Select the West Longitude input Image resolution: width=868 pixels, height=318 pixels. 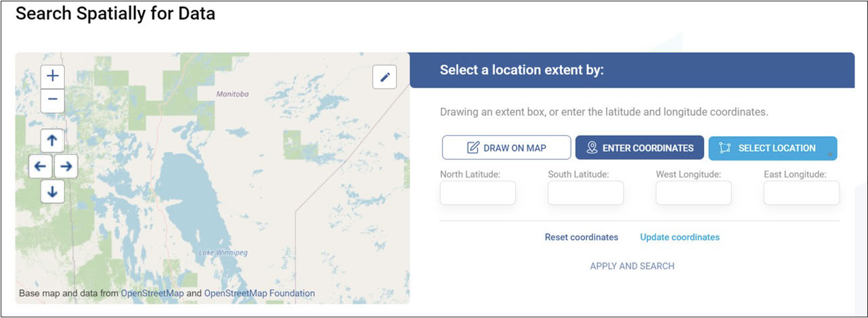coord(693,193)
